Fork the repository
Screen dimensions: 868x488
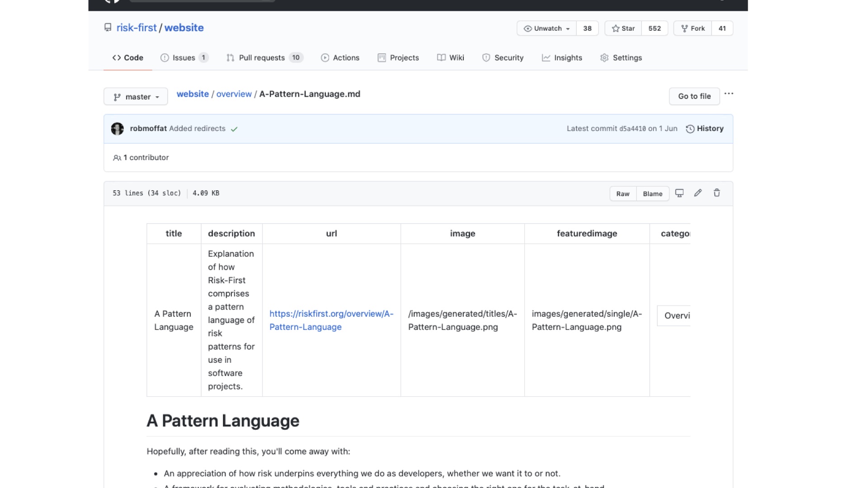[x=693, y=28]
